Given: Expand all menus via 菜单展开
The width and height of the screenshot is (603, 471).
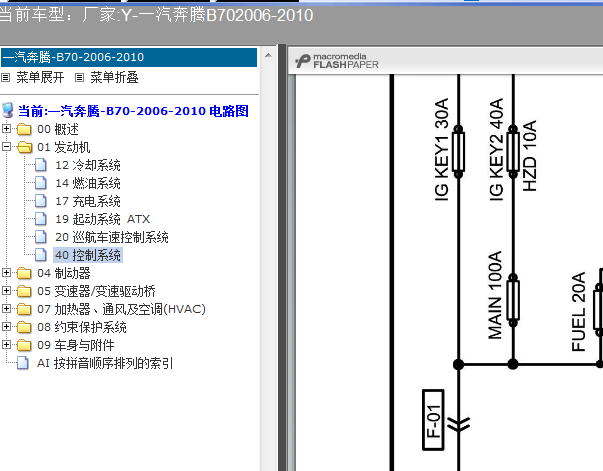Looking at the screenshot, I should pos(40,78).
